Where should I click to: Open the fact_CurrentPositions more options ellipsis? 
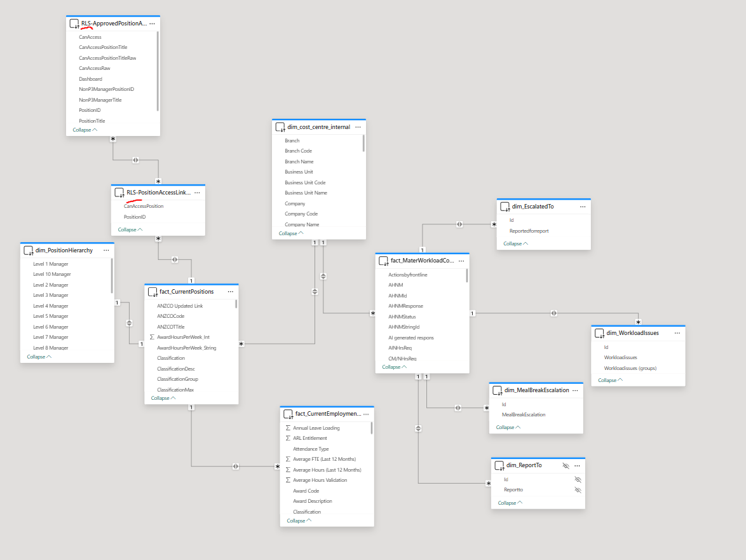230,292
